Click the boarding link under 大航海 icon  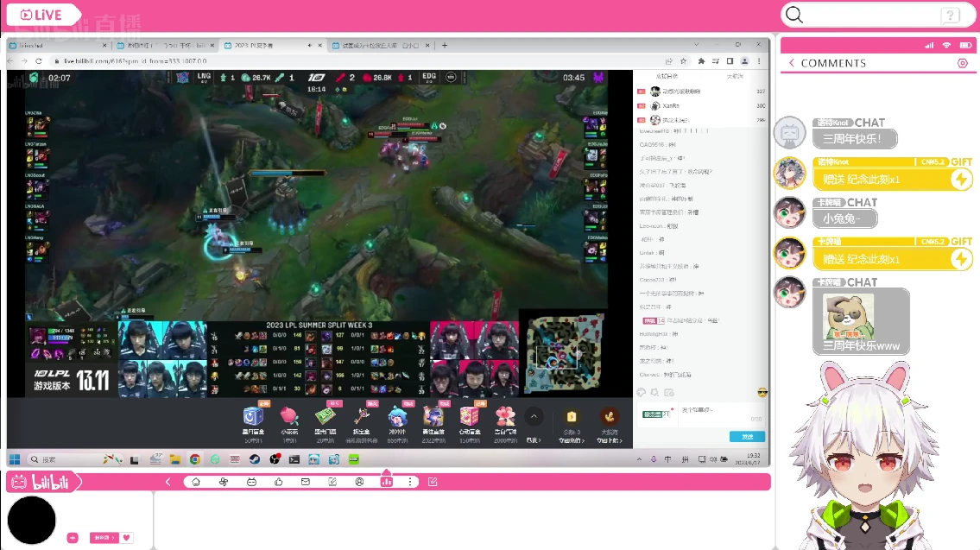pyautogui.click(x=610, y=440)
